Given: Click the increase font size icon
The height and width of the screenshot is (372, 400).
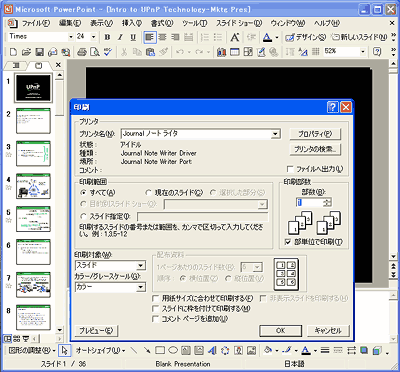Looking at the screenshot, I should click(235, 37).
